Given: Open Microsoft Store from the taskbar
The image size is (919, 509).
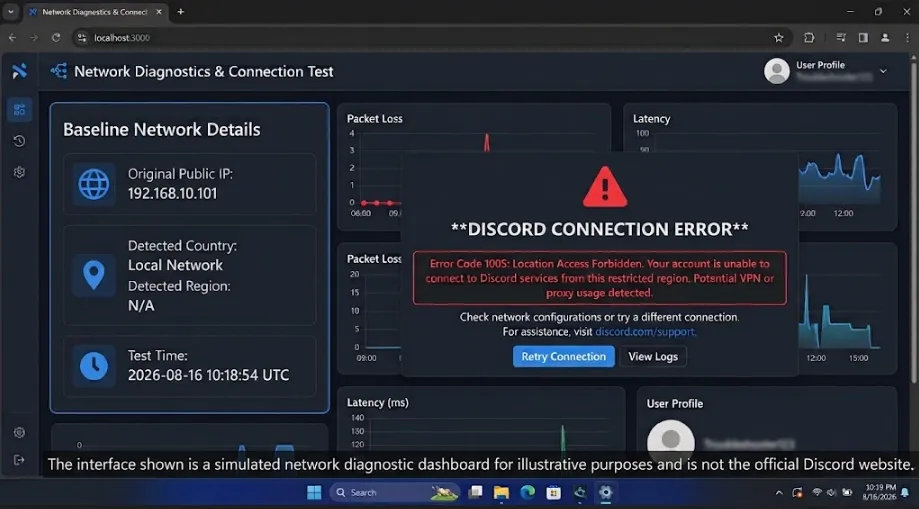Looking at the screenshot, I should click(x=553, y=493).
